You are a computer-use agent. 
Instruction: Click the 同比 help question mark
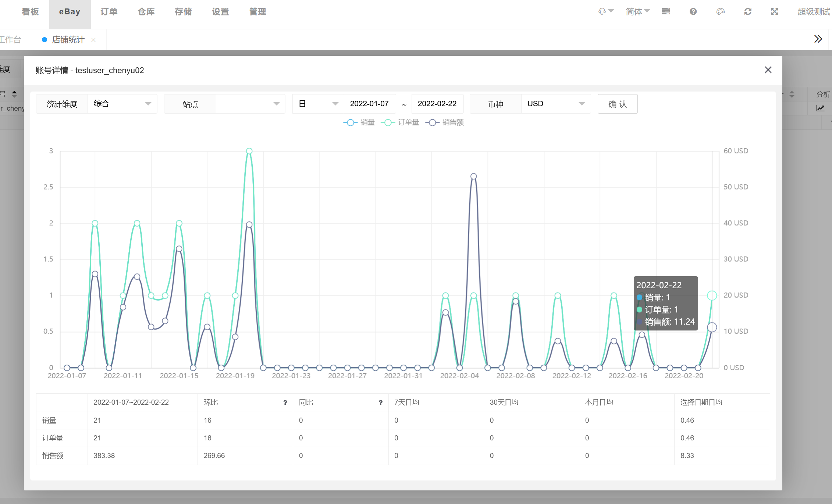380,403
